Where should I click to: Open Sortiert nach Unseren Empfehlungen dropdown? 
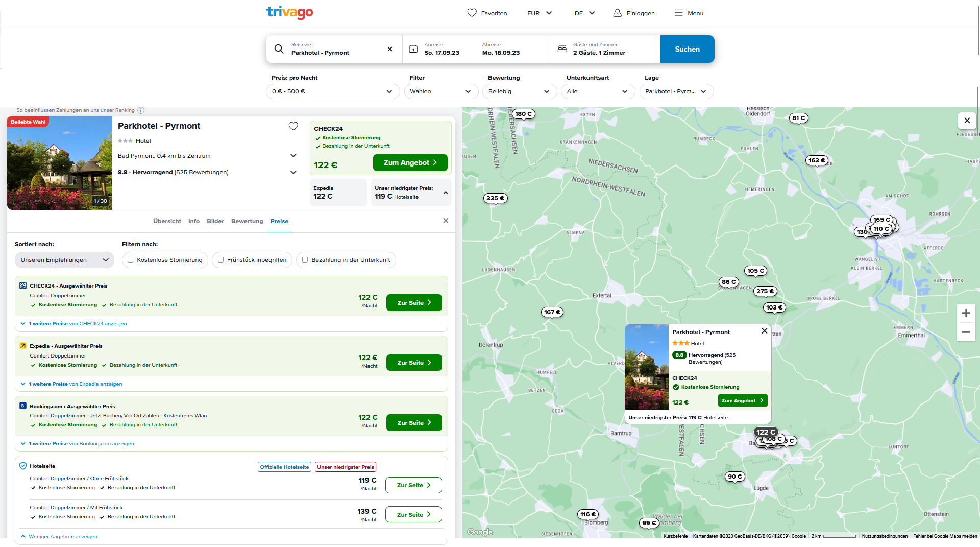(x=64, y=260)
